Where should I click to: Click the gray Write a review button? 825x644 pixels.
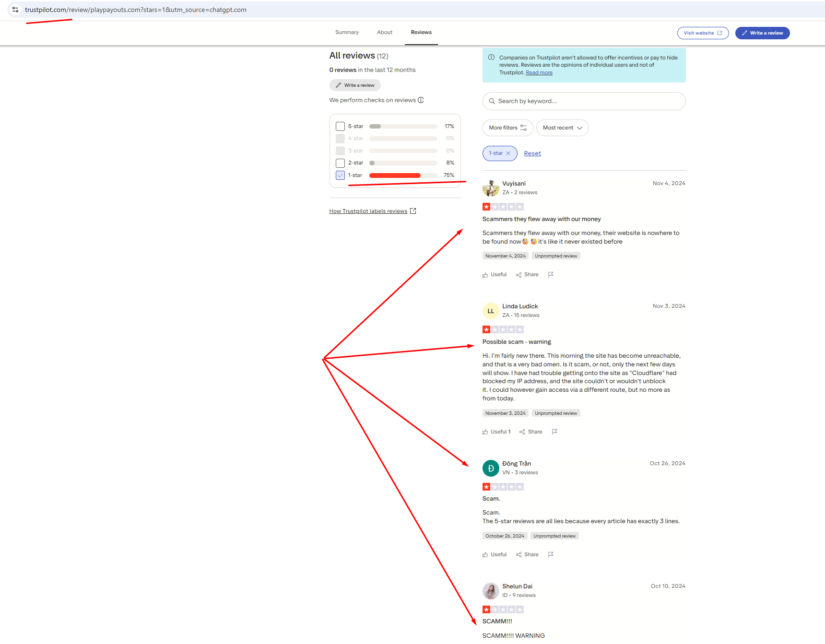[x=355, y=85]
